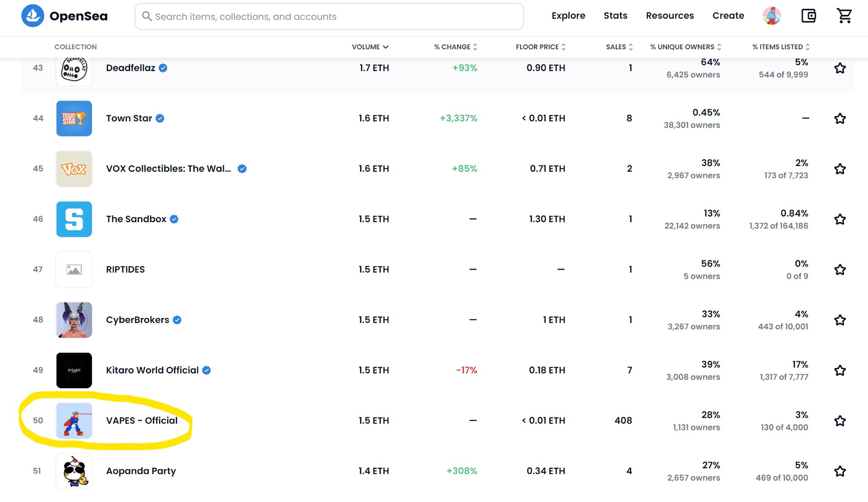Image resolution: width=868 pixels, height=502 pixels.
Task: Focus the search items and collections field
Action: pos(329,17)
